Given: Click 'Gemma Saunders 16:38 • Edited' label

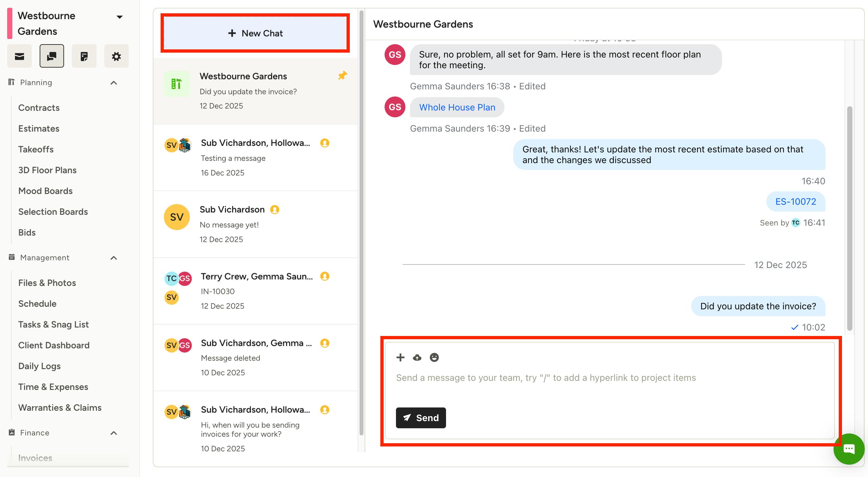Looking at the screenshot, I should pyautogui.click(x=478, y=86).
